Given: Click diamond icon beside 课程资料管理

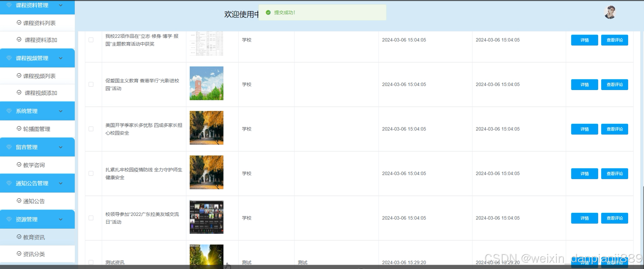Looking at the screenshot, I should (x=9, y=5).
